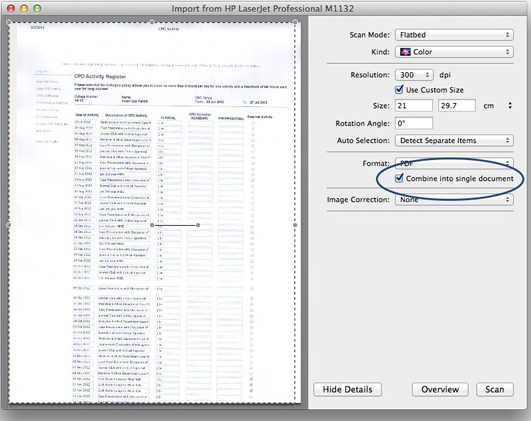Click the right-edge selection handle

[295, 225]
